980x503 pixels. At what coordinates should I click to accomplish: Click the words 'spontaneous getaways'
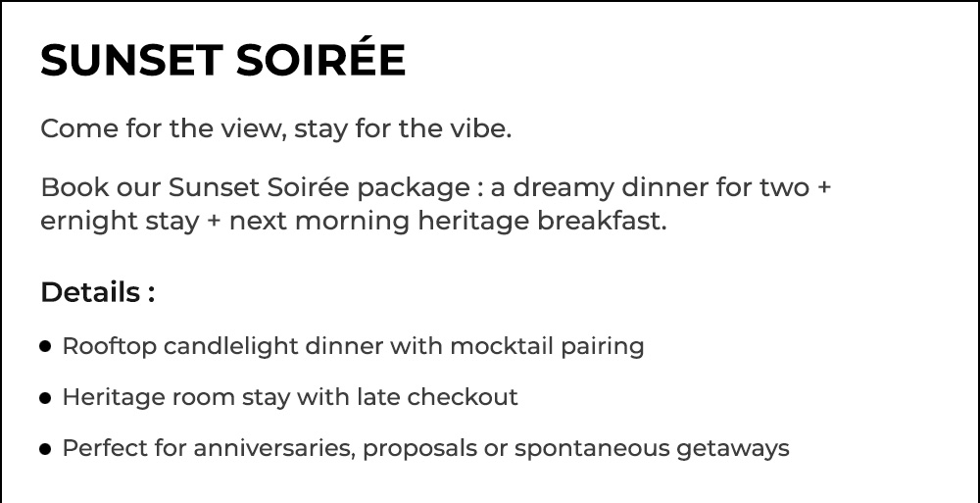[x=652, y=448]
